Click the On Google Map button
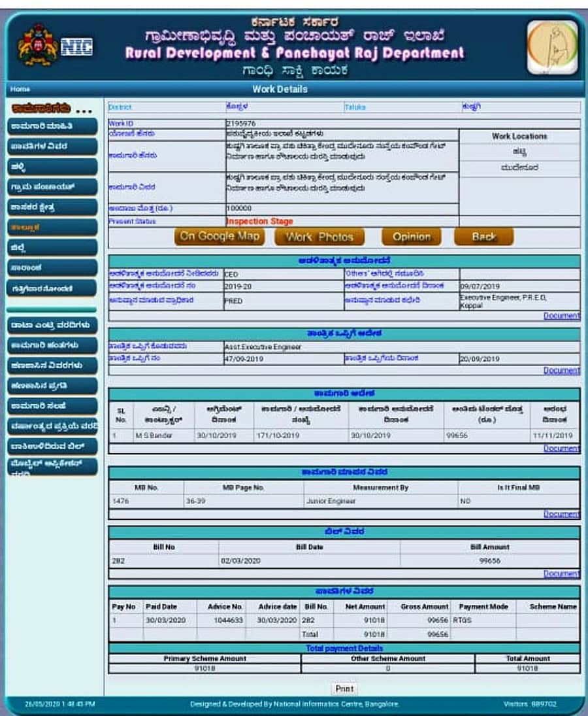This screenshot has height=716, width=588. click(x=220, y=237)
